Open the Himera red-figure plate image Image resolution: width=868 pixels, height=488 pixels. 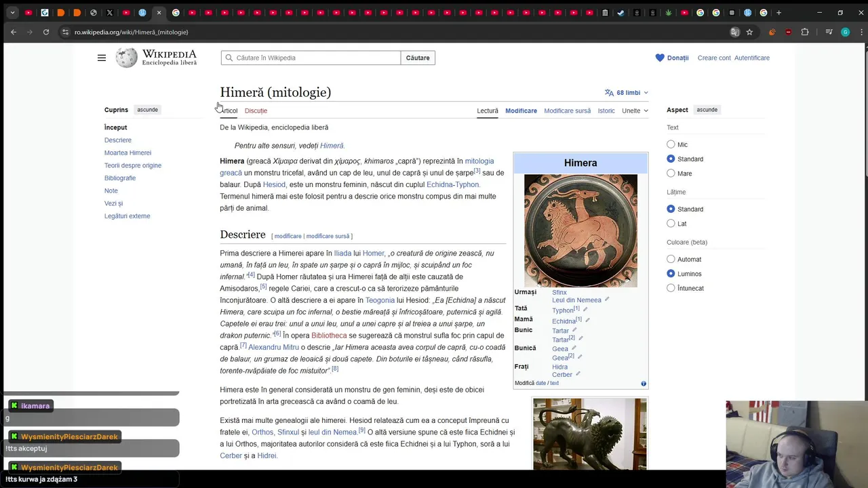point(580,231)
